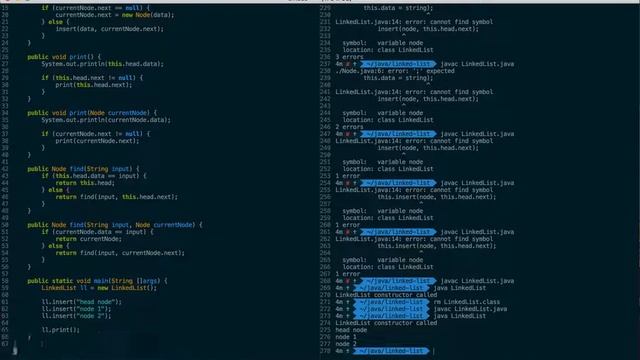Viewport: 640px width, 360px height.
Task: Click "this.insert(node, this.head.next);" on terminal line 256
Action: point(437,197)
